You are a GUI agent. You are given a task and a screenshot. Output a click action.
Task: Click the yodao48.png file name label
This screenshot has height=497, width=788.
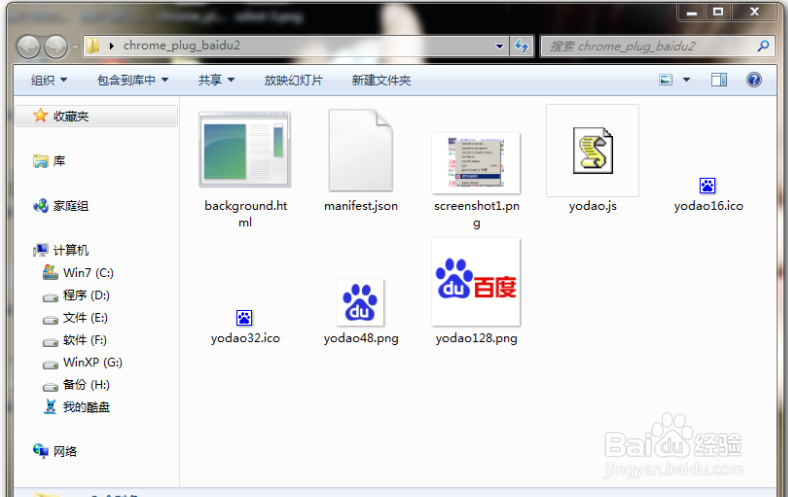(x=361, y=338)
